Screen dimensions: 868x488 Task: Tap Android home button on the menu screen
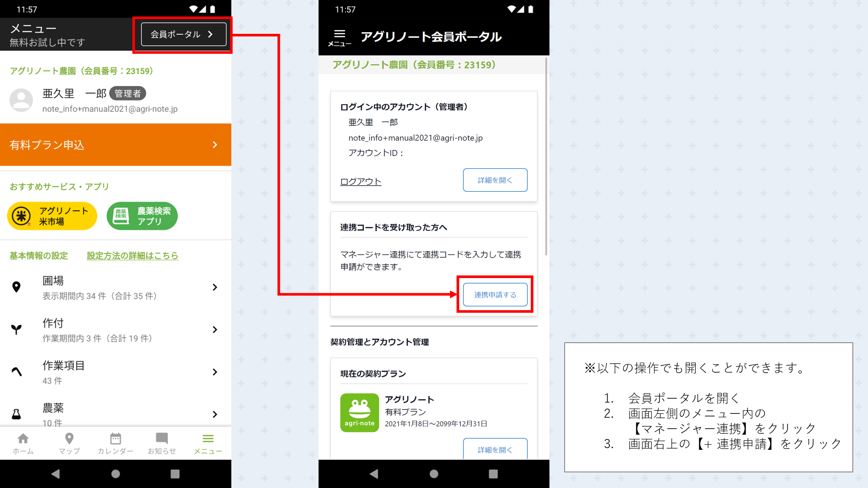pos(115,474)
